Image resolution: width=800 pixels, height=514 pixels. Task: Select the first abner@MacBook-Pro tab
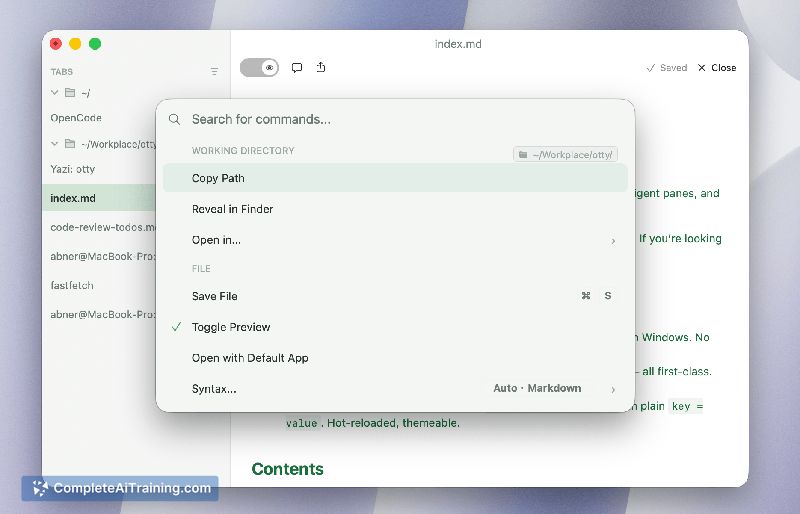coord(99,256)
